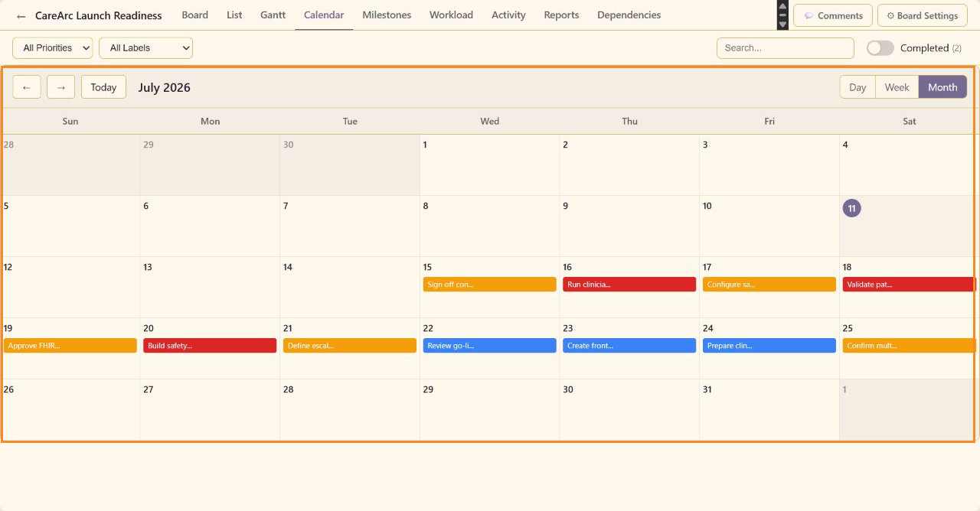Open the Gantt tab
This screenshot has height=511, width=980.
tap(273, 15)
